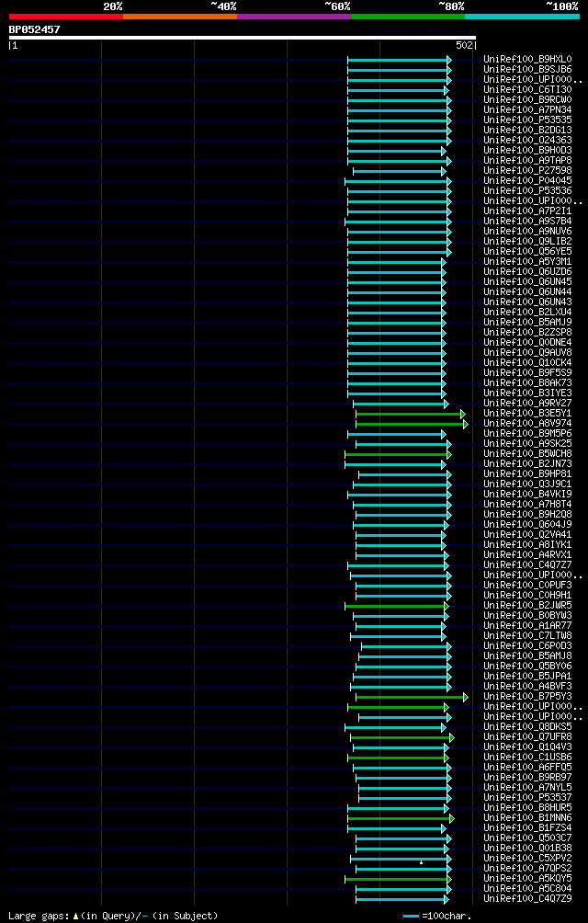
Task: Select the UniRef100_P04045 label
Action: click(527, 181)
